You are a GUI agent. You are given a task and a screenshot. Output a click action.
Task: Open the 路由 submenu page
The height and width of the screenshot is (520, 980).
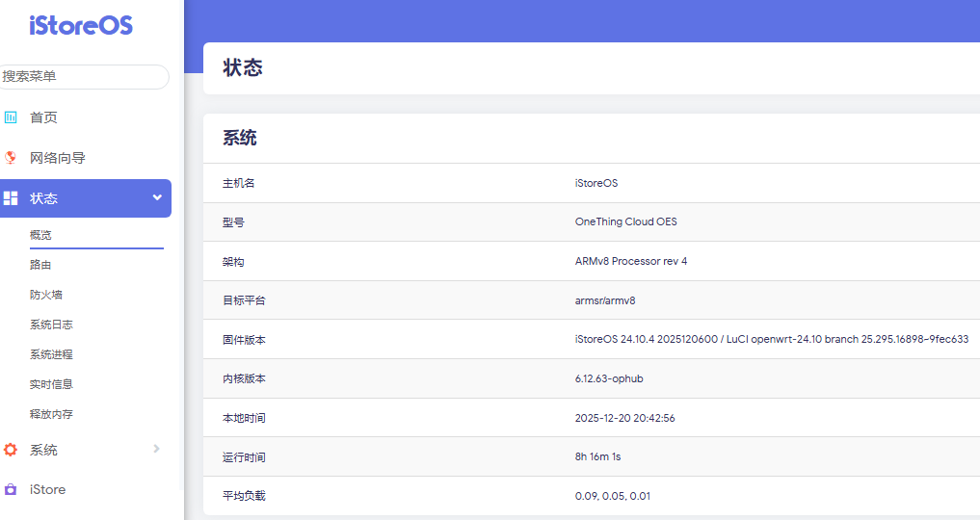40,265
